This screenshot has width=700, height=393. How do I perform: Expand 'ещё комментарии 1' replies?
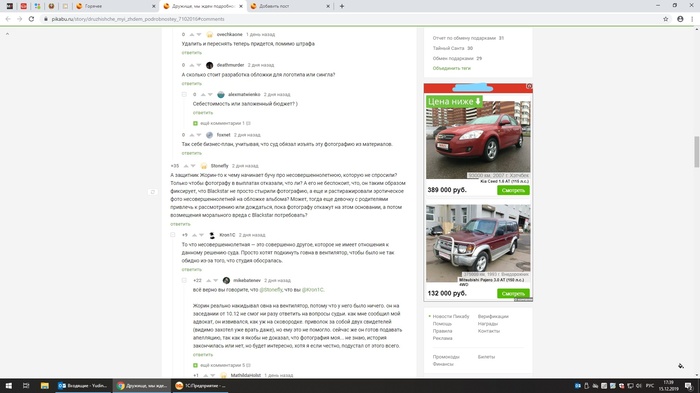pos(221,123)
